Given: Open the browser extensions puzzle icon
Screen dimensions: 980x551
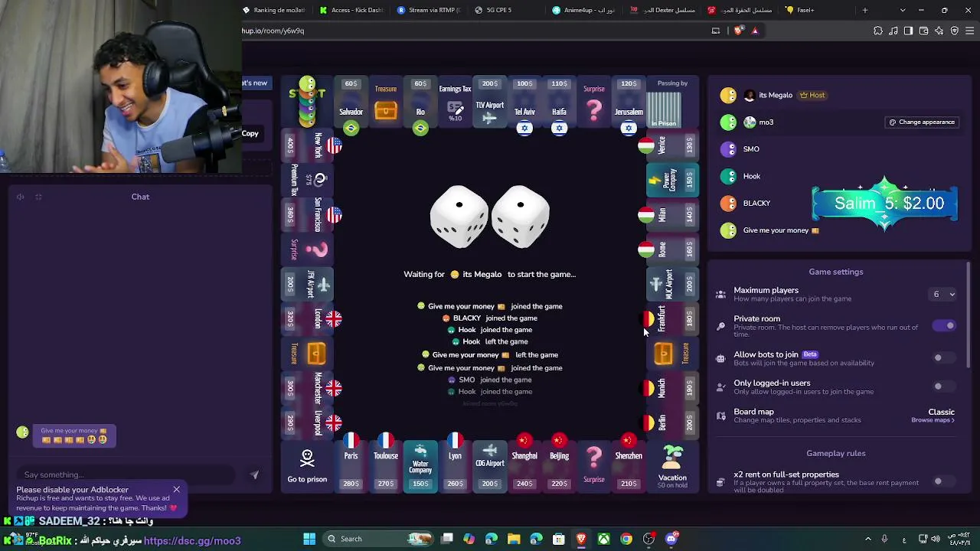Looking at the screenshot, I should 878,31.
